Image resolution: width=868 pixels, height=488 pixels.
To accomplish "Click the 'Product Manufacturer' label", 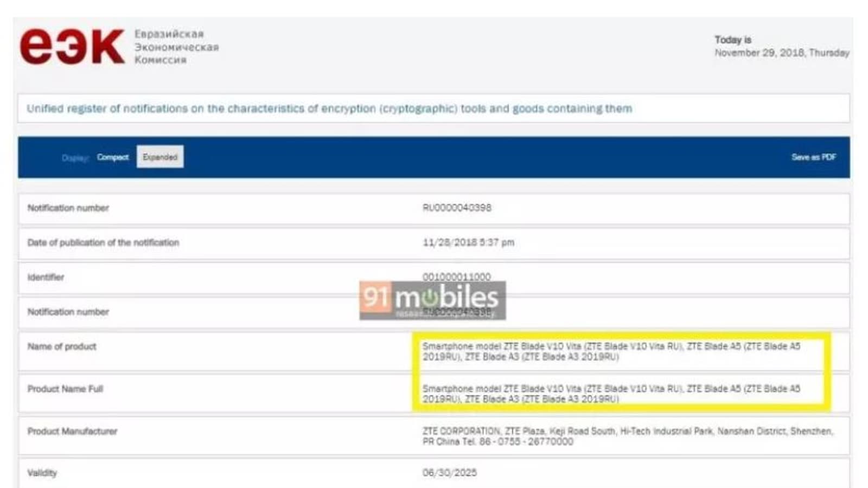I will tap(72, 431).
